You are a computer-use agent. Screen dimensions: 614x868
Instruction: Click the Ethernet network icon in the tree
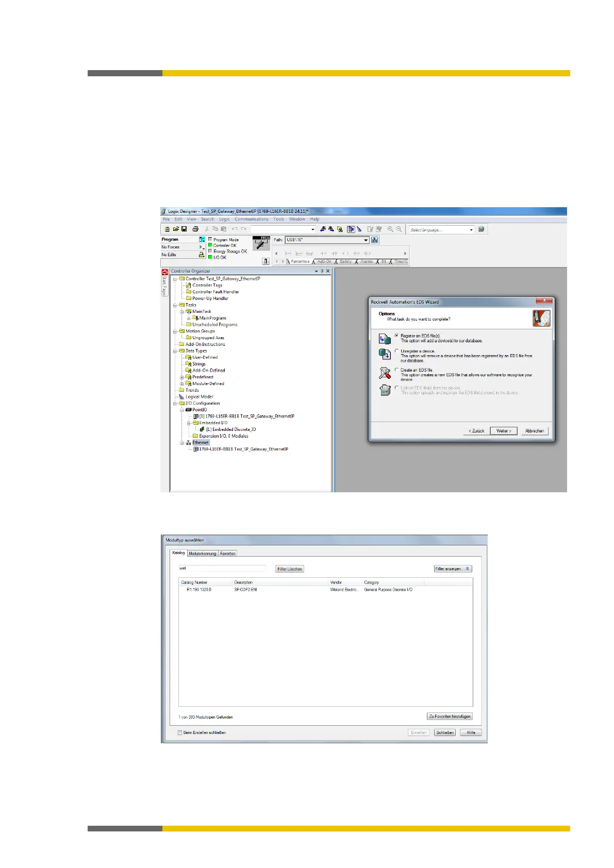(189, 443)
